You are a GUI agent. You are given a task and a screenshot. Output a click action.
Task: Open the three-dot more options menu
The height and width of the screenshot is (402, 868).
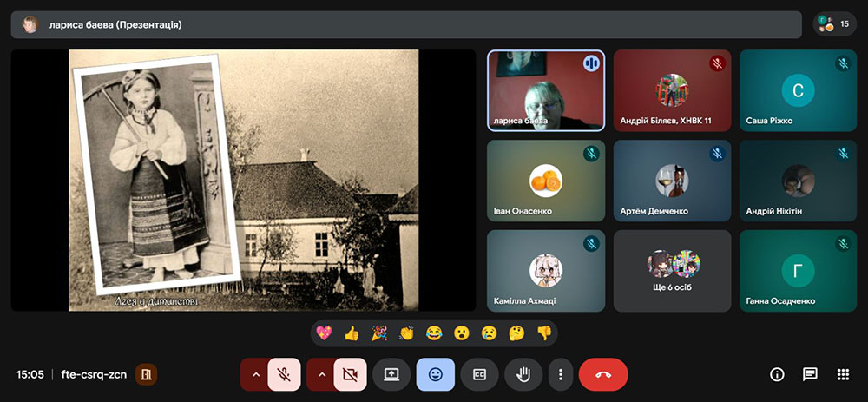click(x=561, y=374)
